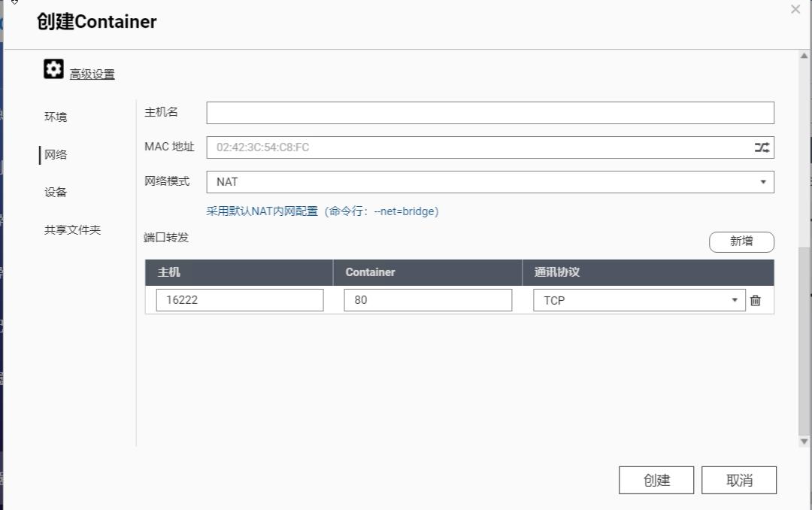Open the 高级设置 advanced settings gear icon

tap(53, 68)
